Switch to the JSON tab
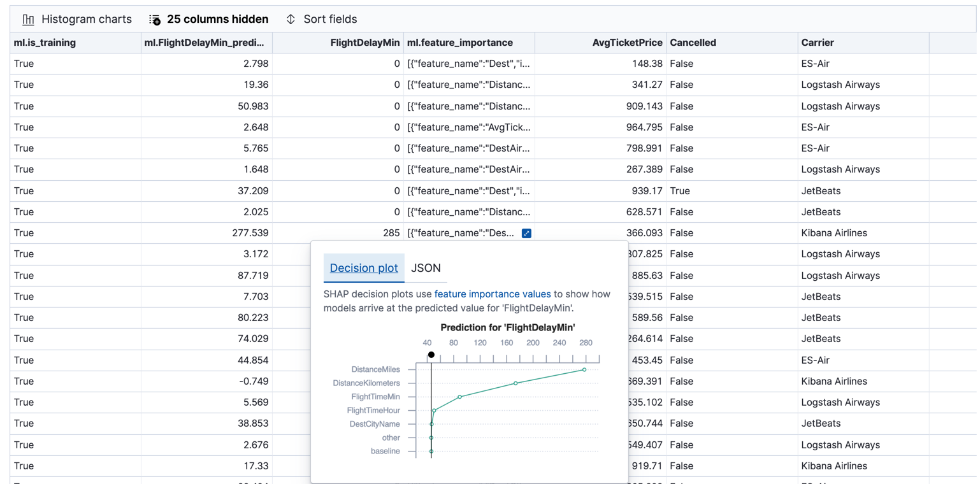Viewport: 980px width, 484px height. (426, 267)
